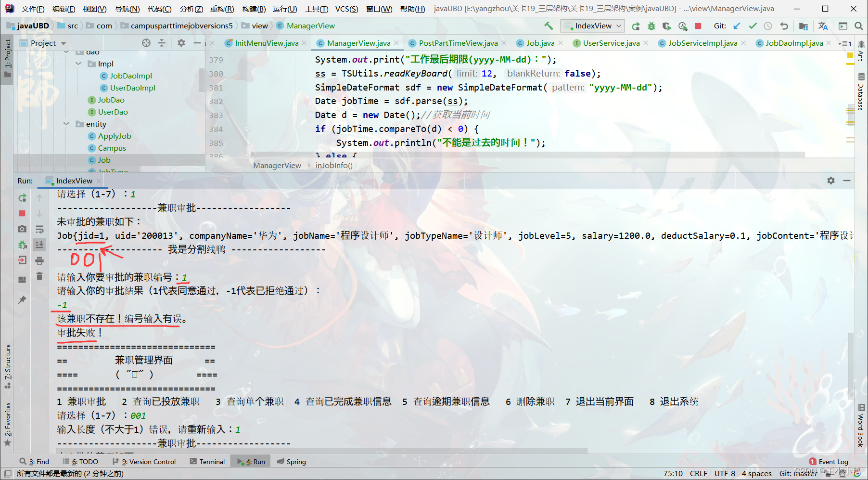Viewport: 868px width, 480px height.
Task: Switch to the Job.java editor tab
Action: point(540,43)
